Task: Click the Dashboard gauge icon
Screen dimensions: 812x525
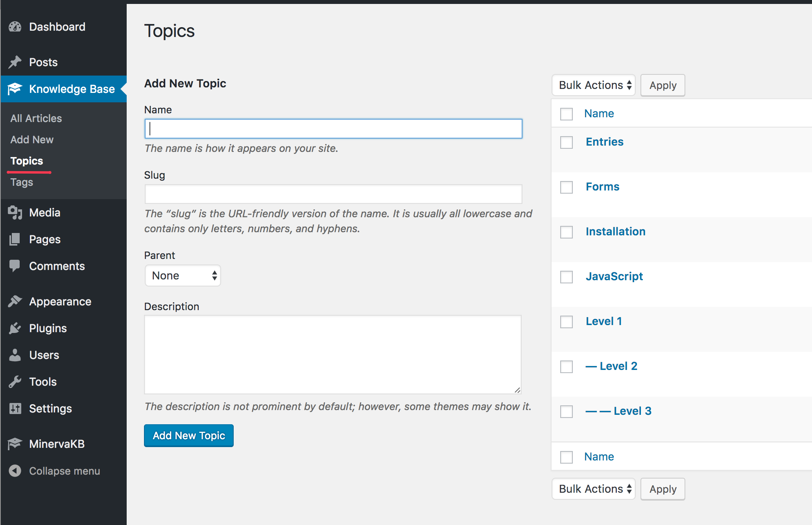Action: pyautogui.click(x=15, y=27)
